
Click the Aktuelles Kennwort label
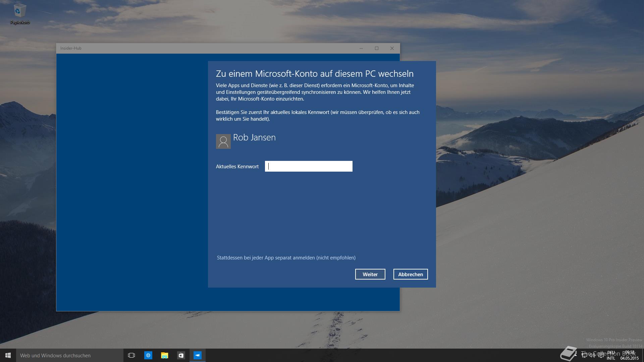[237, 167]
